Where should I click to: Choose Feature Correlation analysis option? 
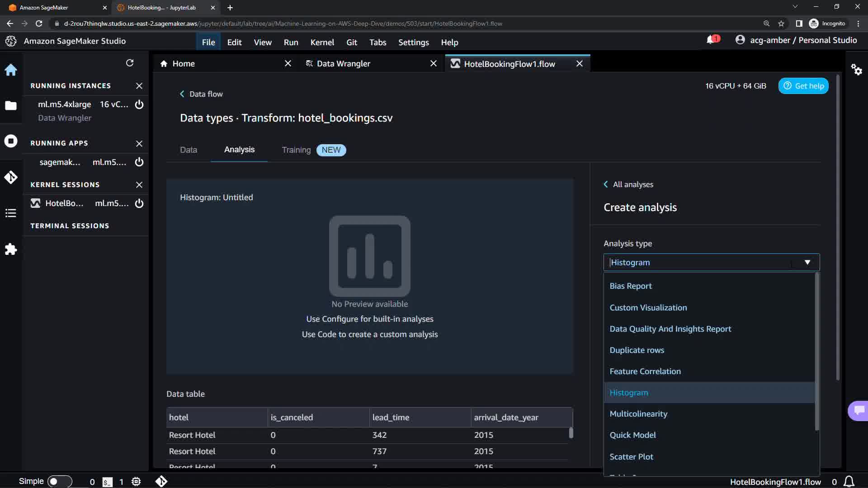pos(645,371)
